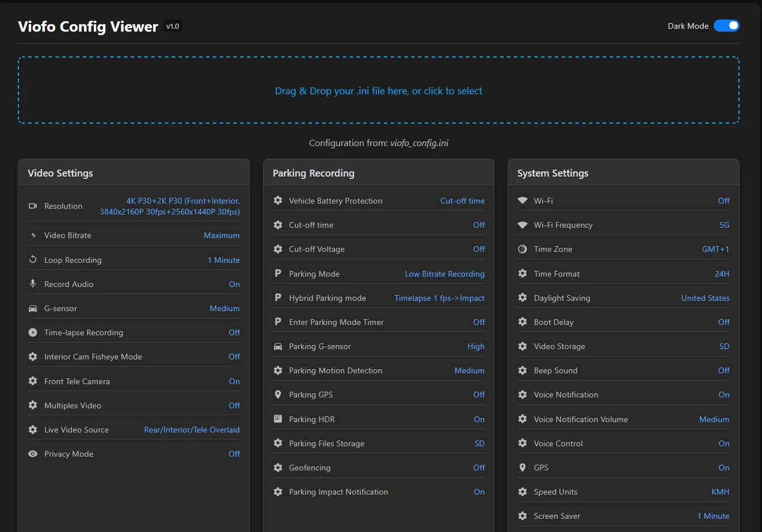Click the eye icon beside Privacy Mode

point(33,454)
